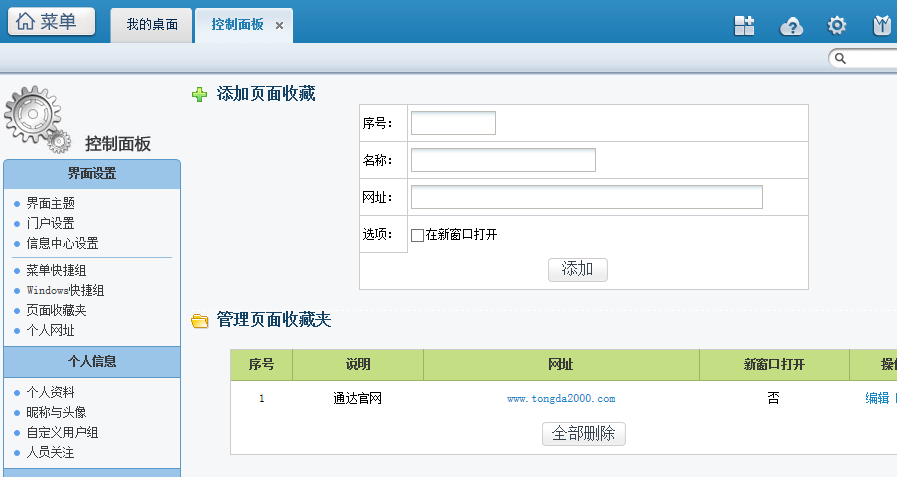Click the cloud help icon
Viewport: 897px width, 477px height.
click(x=791, y=26)
